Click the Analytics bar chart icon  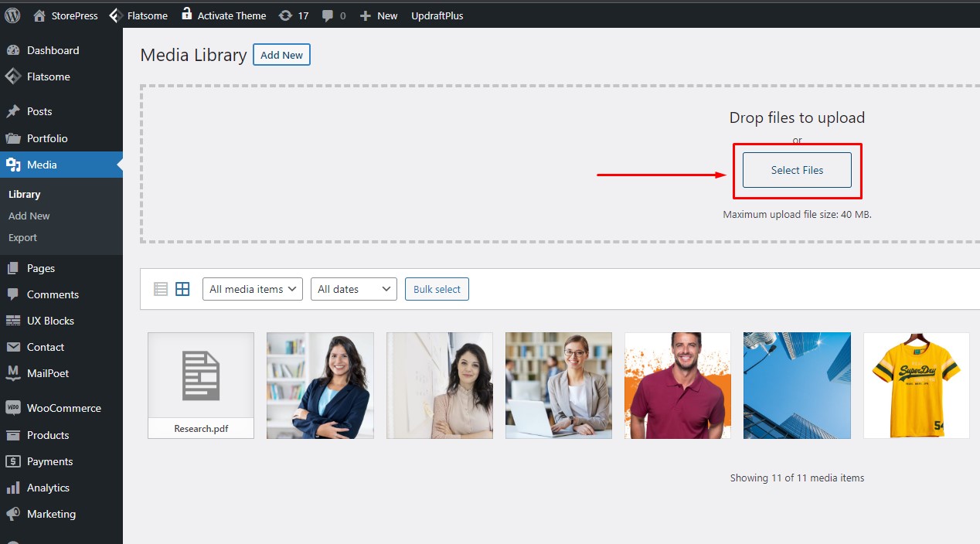(13, 488)
